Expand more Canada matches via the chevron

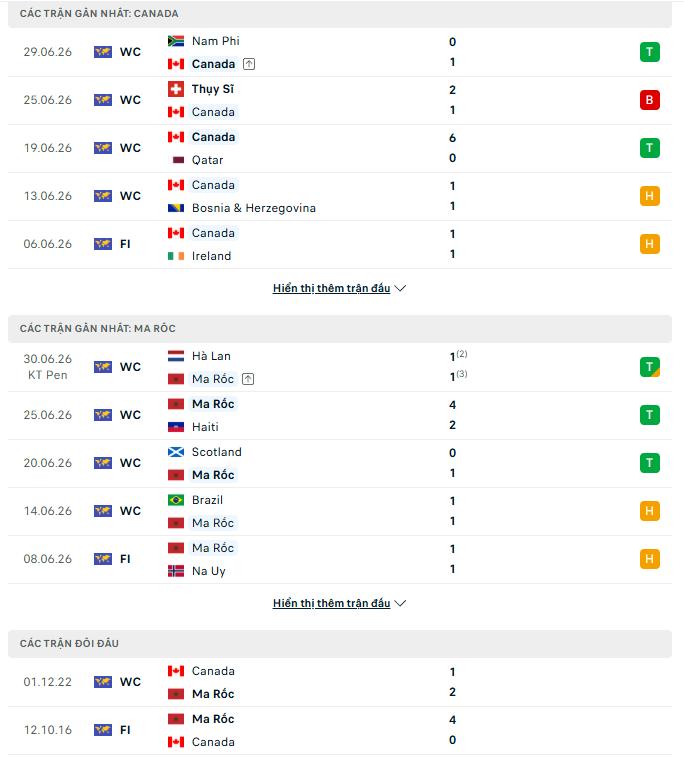point(400,288)
